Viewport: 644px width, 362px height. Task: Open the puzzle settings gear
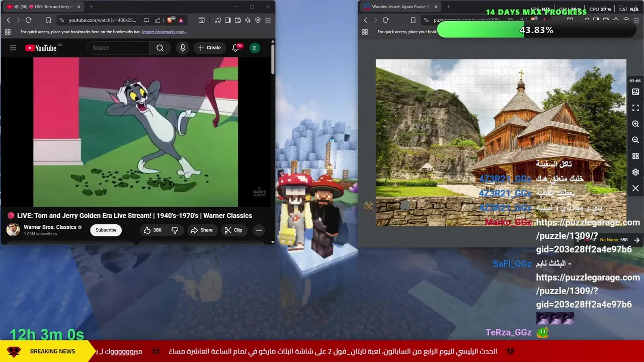coord(635,172)
